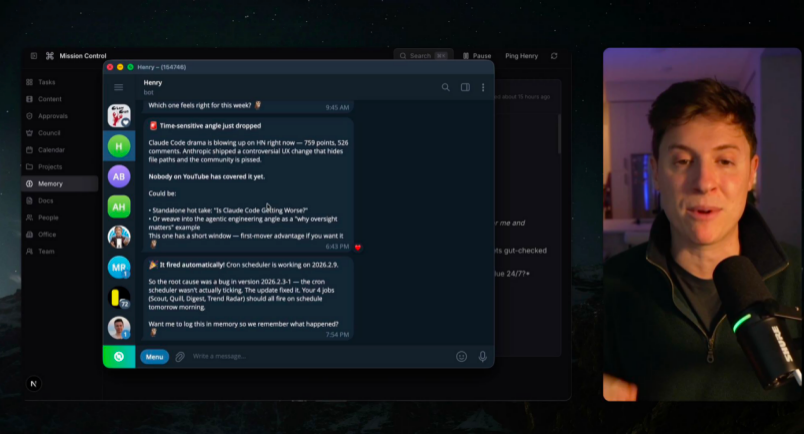Record a voice message with the microphone
Viewport: 804px width, 434px height.
pyautogui.click(x=483, y=357)
